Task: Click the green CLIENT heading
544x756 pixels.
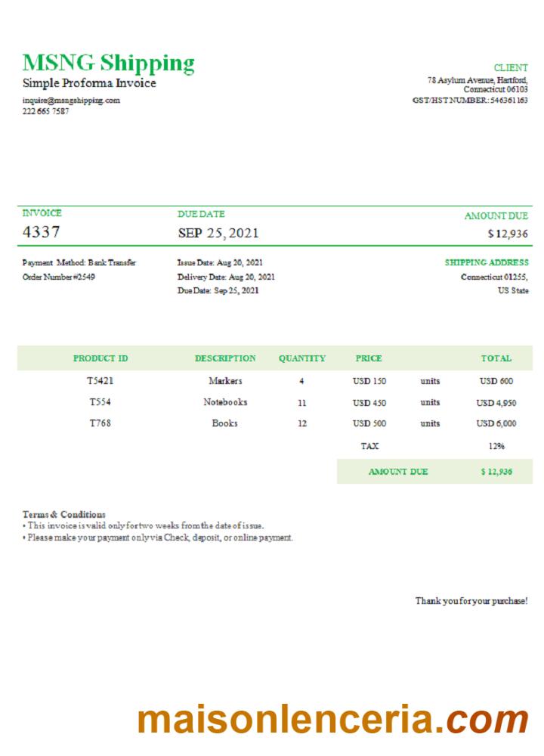Action: (x=511, y=68)
